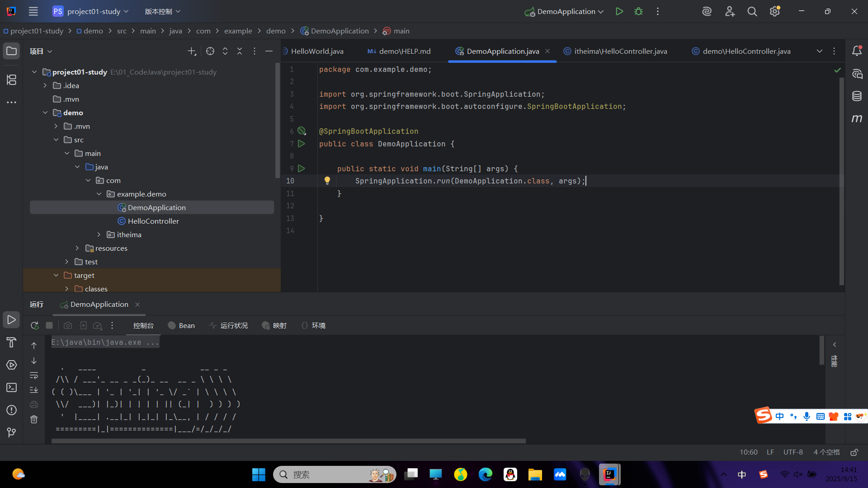868x488 pixels.
Task: Run DemoApplication using green play icon
Action: pyautogui.click(x=619, y=12)
